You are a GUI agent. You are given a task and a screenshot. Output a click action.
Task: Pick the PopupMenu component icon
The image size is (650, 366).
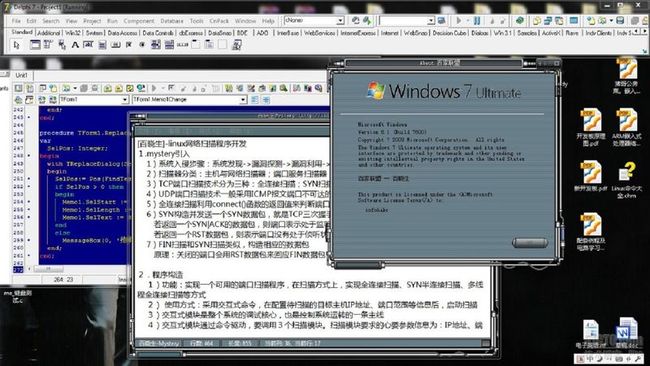[x=62, y=45]
